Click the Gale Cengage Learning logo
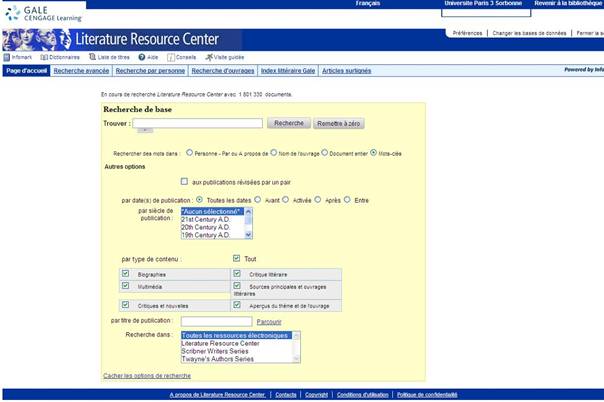Image resolution: width=604 pixels, height=402 pixels. pyautogui.click(x=44, y=14)
